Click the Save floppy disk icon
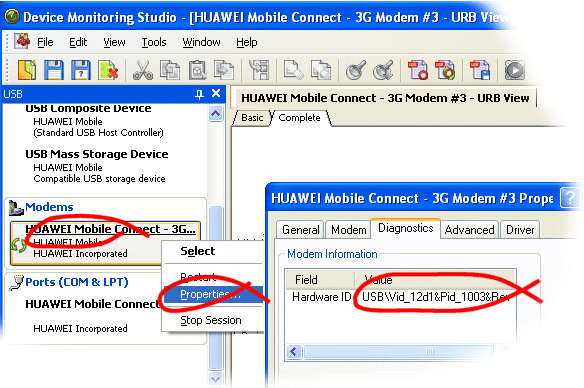Viewport: 584px width, 388px height. [54, 70]
